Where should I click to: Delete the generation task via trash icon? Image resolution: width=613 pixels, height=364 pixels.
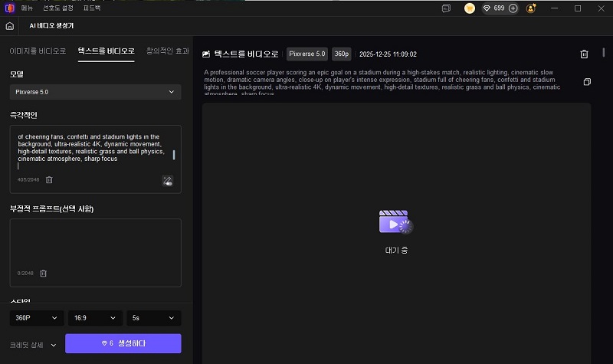pos(584,54)
